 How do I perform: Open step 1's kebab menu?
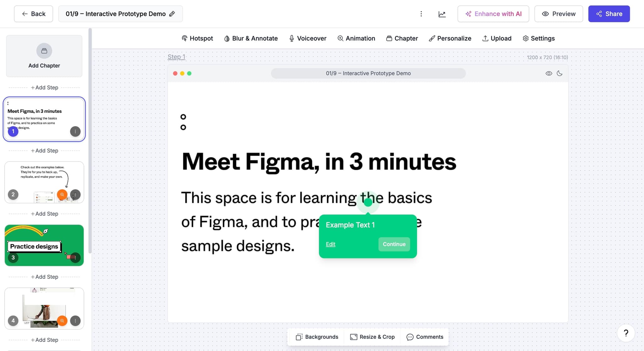pyautogui.click(x=75, y=131)
